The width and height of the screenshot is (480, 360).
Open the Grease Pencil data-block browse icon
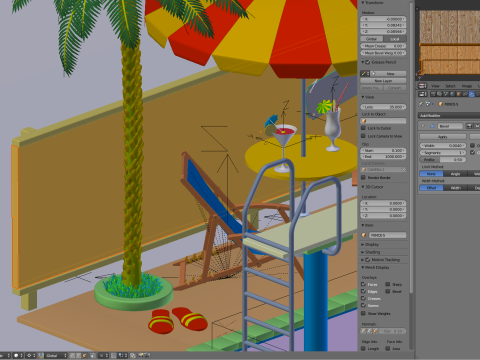(x=365, y=73)
